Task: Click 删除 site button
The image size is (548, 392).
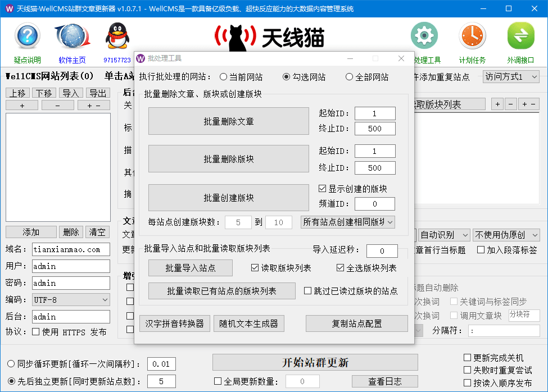Action: click(71, 232)
